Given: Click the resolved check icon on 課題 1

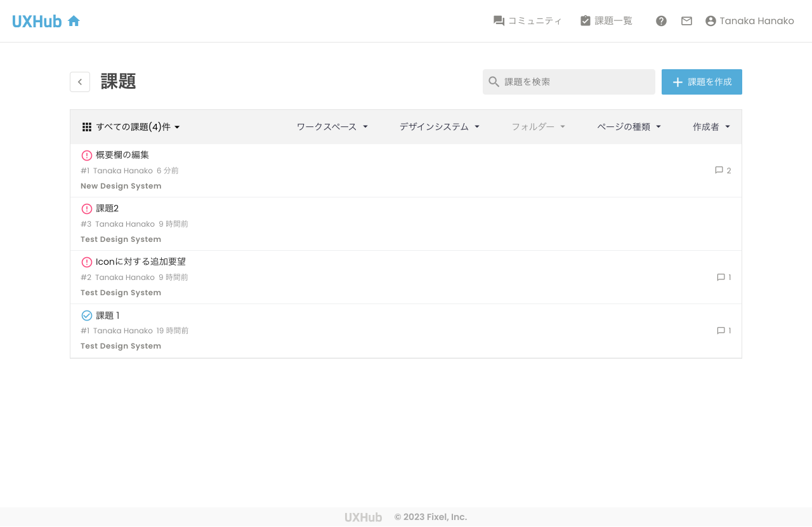Looking at the screenshot, I should (86, 315).
